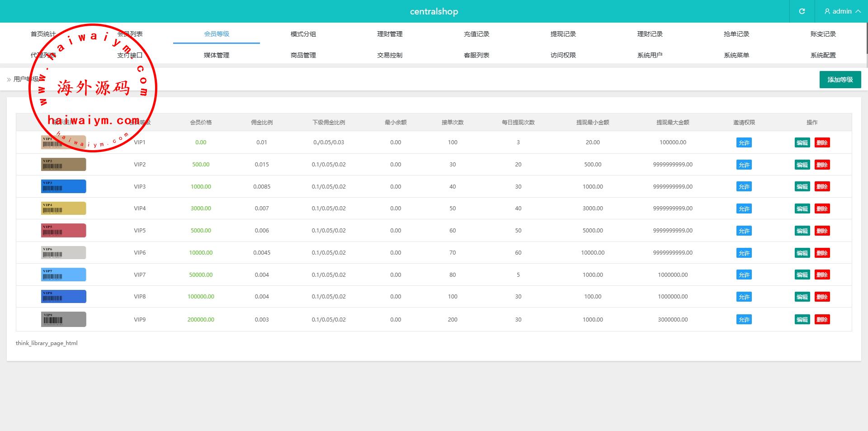This screenshot has height=431, width=868.
Task: Click the VIP9 gray card image
Action: pyautogui.click(x=63, y=319)
